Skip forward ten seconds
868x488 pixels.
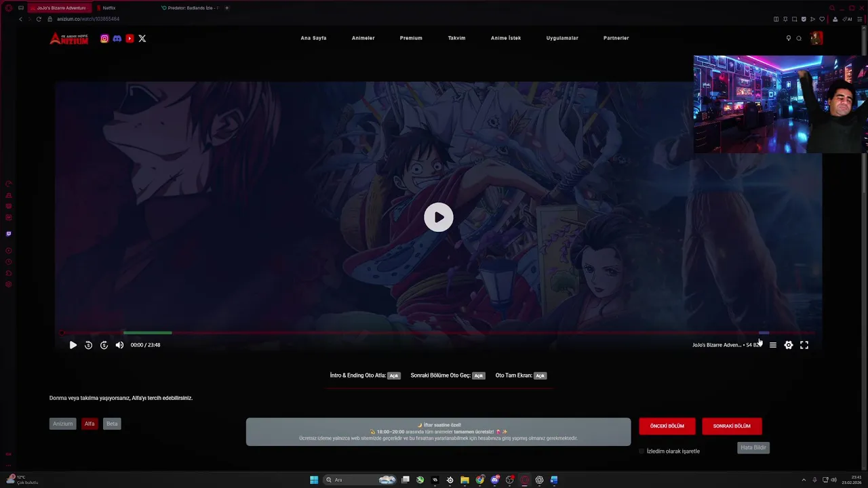pyautogui.click(x=104, y=345)
